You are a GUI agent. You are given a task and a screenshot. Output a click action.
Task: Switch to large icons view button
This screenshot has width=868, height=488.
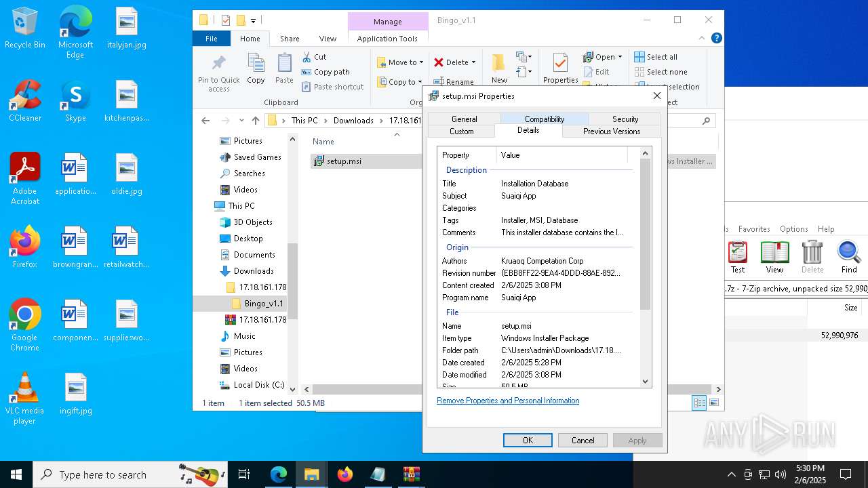(714, 403)
